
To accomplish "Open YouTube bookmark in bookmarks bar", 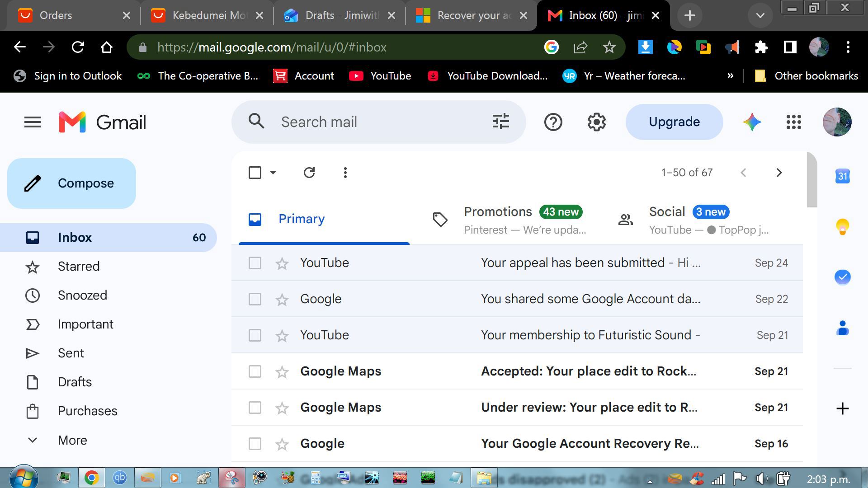I will pos(380,76).
